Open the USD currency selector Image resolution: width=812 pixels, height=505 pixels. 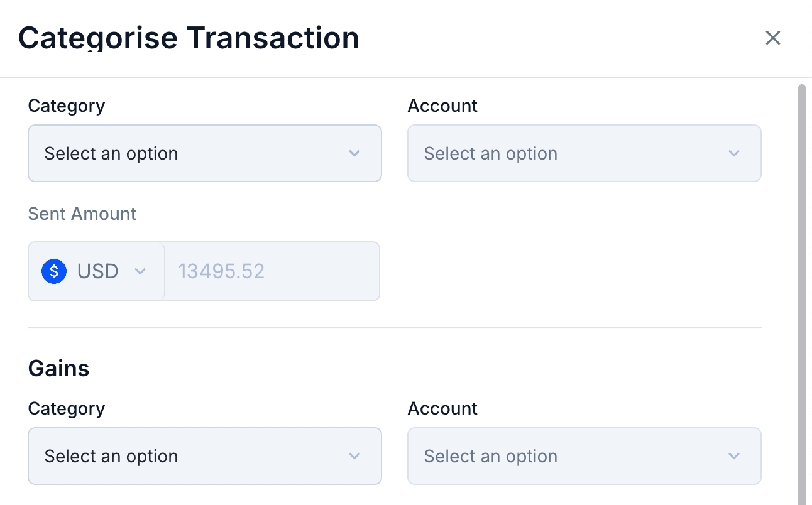tap(96, 271)
